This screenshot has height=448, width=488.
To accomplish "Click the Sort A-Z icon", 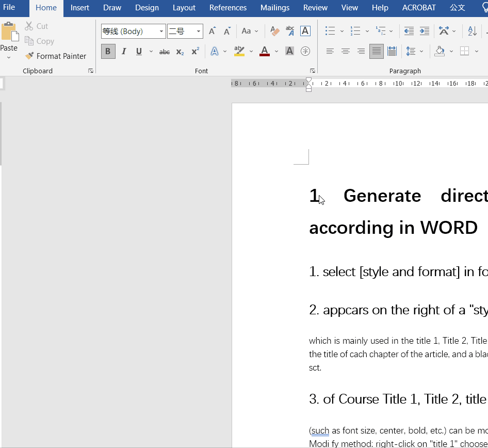I will tap(473, 31).
